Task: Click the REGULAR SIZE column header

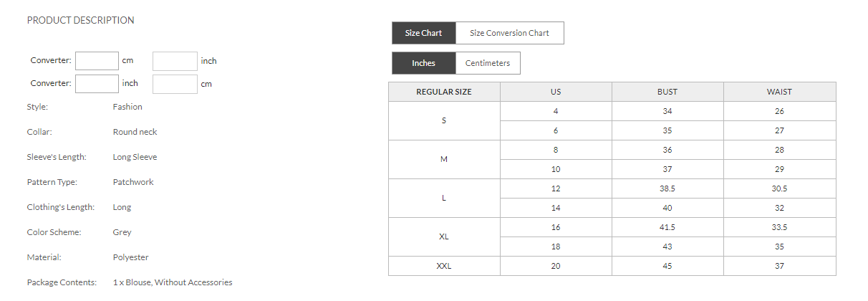Action: 444,92
